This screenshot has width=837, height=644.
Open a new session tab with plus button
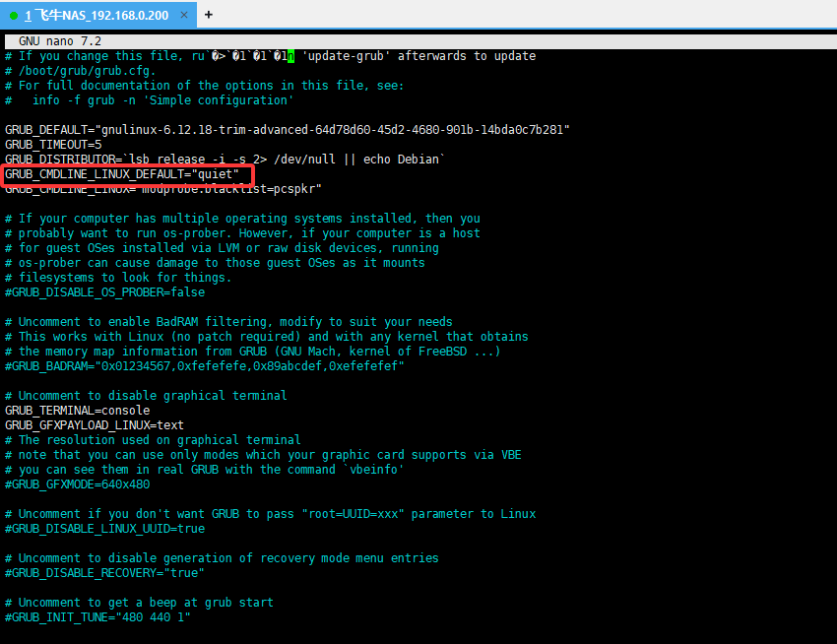[x=209, y=15]
